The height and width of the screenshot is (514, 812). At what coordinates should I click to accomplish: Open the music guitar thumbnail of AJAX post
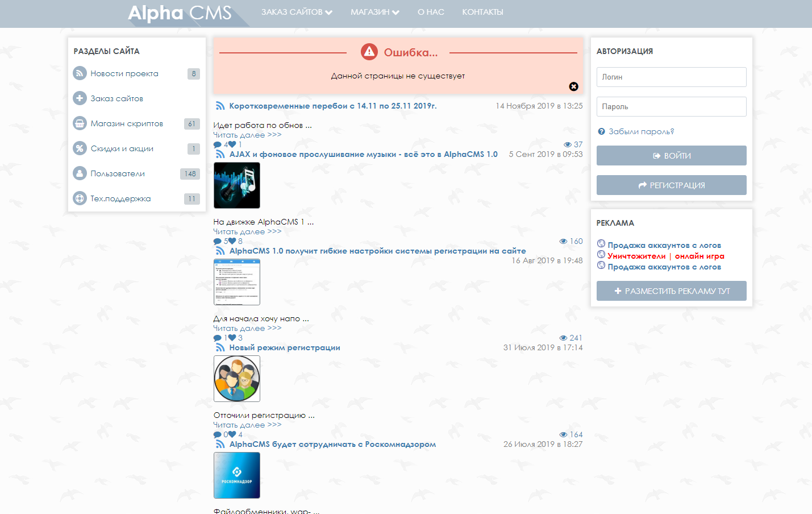pos(237,185)
